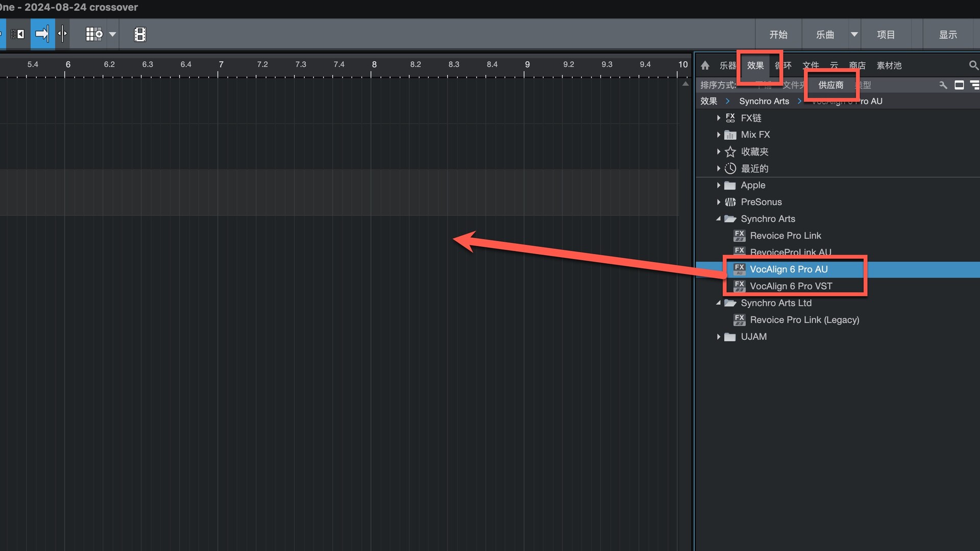Click the grid with plus icon

(x=94, y=34)
